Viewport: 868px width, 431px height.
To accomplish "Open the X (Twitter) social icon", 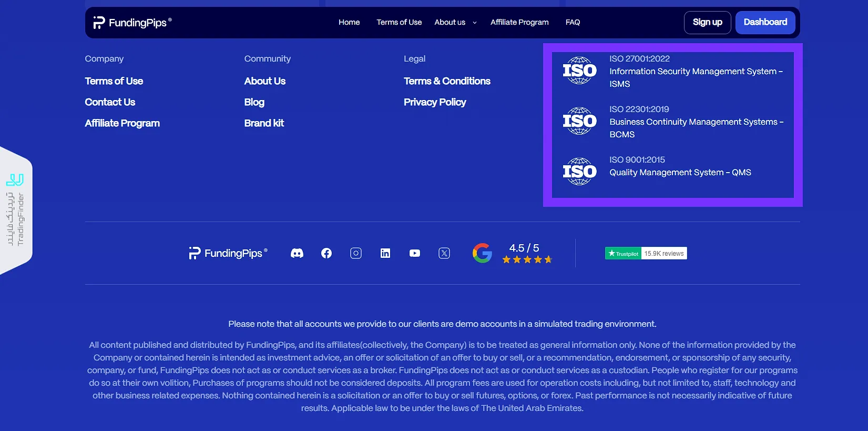I will click(x=444, y=253).
